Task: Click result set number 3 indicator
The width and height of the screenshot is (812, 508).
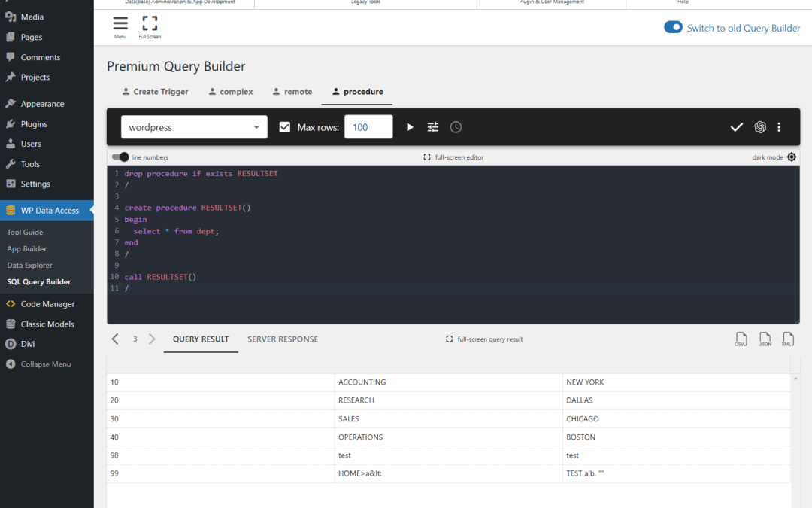Action: point(135,339)
